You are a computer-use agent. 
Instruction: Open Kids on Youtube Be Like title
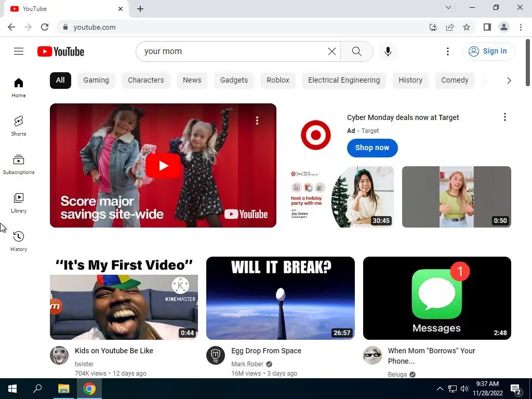click(x=114, y=351)
